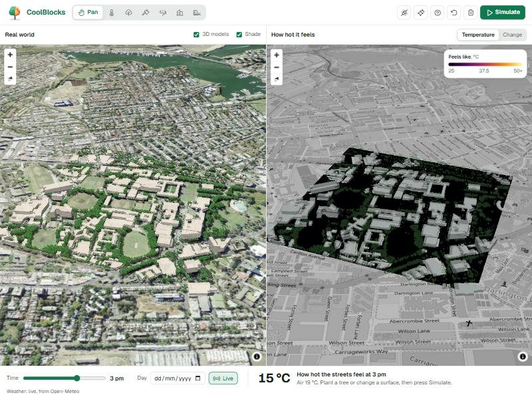
Task: Reset bearing on the heat map
Action: pos(277,79)
